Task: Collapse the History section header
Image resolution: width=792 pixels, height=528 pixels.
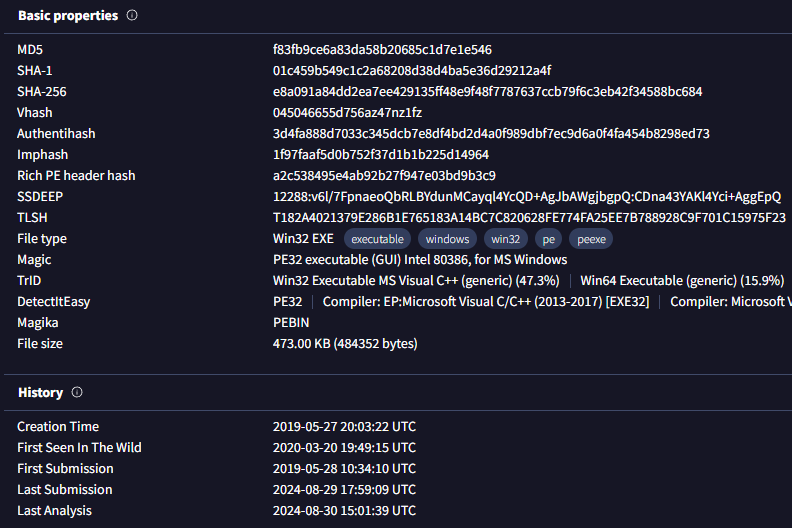Action: (x=40, y=393)
